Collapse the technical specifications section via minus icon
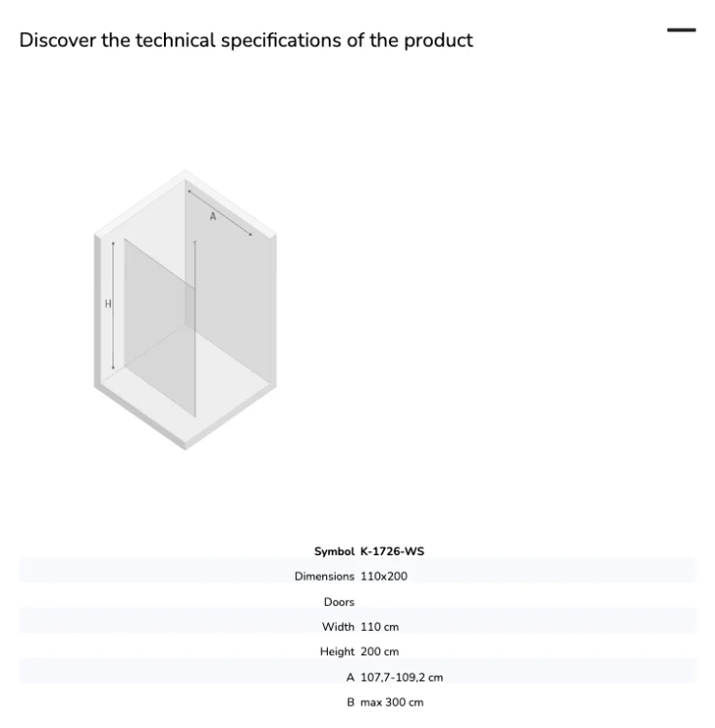The width and height of the screenshot is (715, 728). [x=681, y=30]
